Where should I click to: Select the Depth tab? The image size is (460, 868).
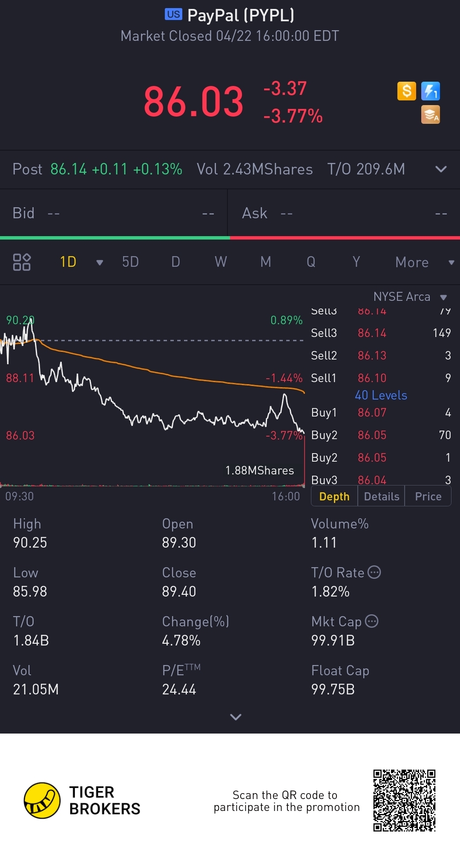(x=334, y=496)
